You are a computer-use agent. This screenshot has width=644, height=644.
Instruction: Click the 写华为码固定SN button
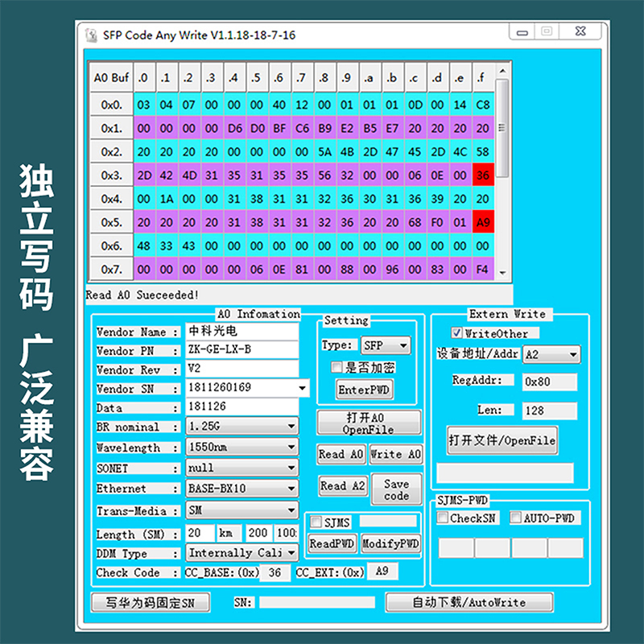tap(151, 602)
